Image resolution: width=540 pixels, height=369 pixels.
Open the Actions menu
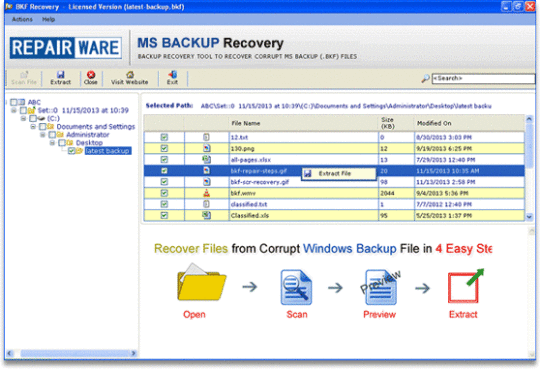tap(22, 19)
